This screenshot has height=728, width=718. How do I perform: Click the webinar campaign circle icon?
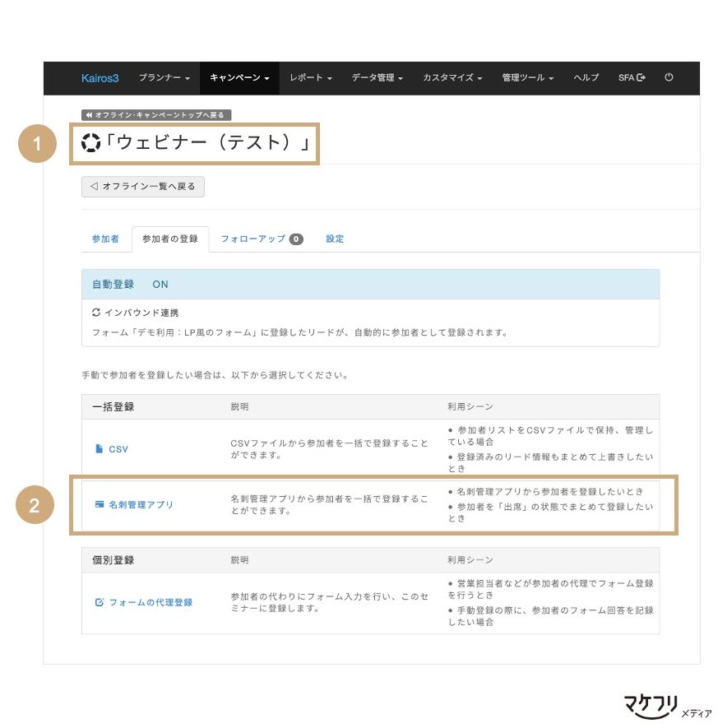click(x=91, y=142)
